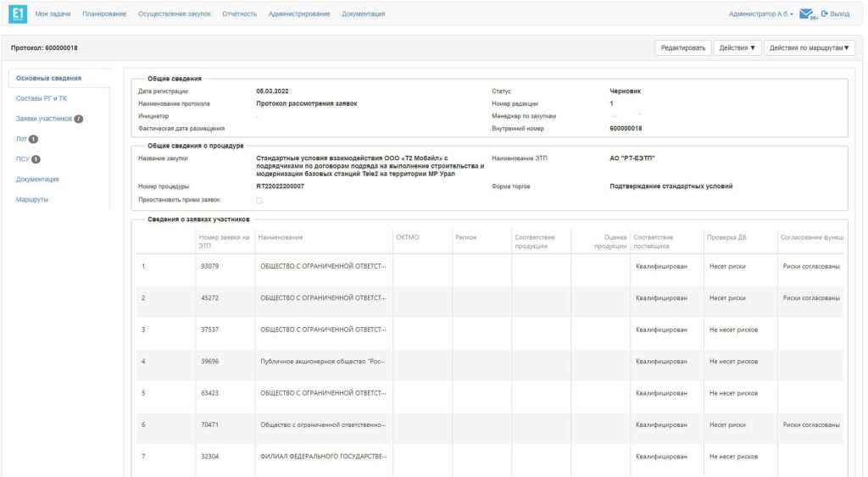Expand the Администратор user menu

tap(760, 14)
